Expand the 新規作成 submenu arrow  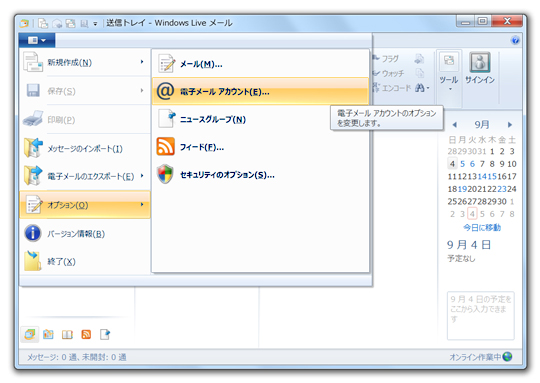[142, 62]
